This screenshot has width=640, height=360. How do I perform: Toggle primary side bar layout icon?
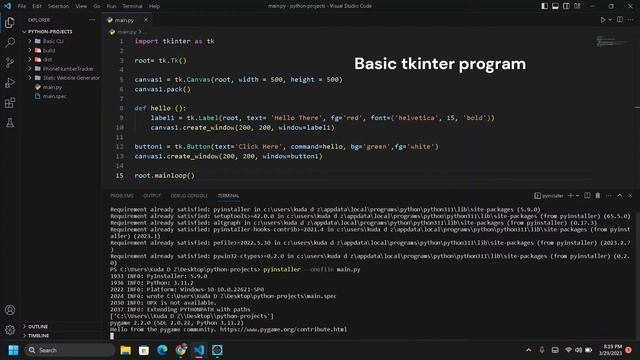click(544, 6)
